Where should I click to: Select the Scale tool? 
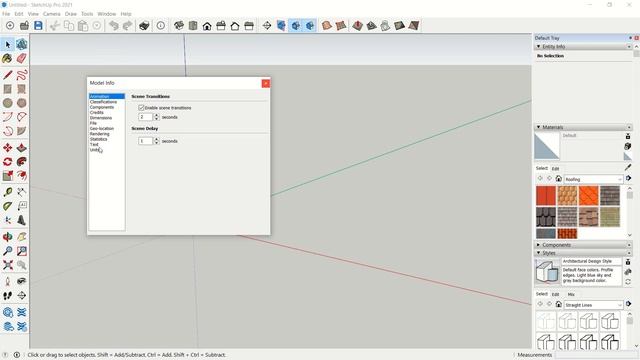coord(7,176)
